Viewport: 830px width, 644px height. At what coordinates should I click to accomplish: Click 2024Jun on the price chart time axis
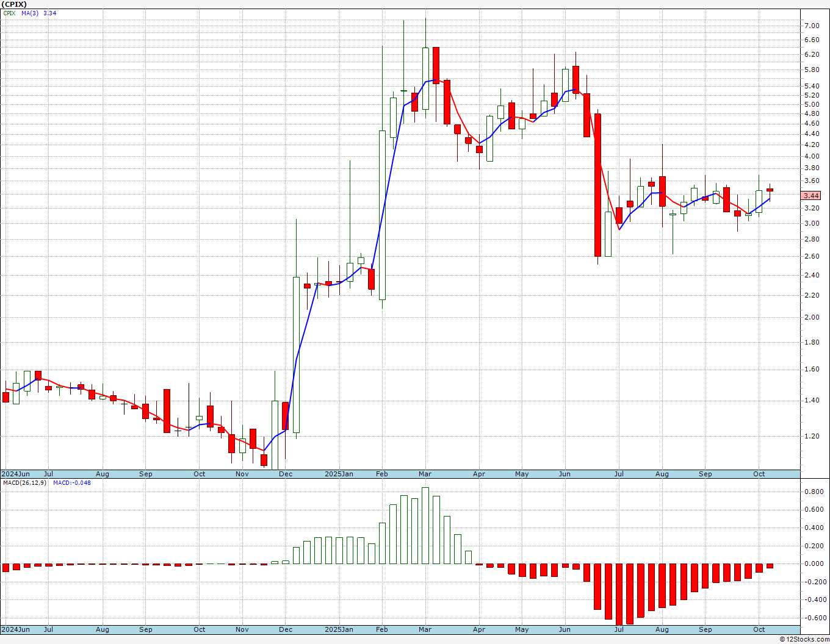15,474
